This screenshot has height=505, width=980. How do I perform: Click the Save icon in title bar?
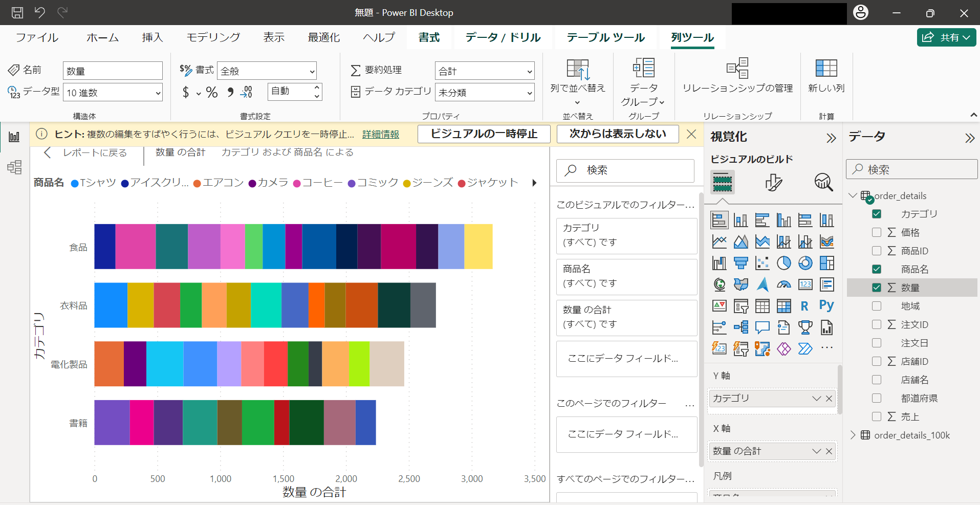(x=17, y=13)
